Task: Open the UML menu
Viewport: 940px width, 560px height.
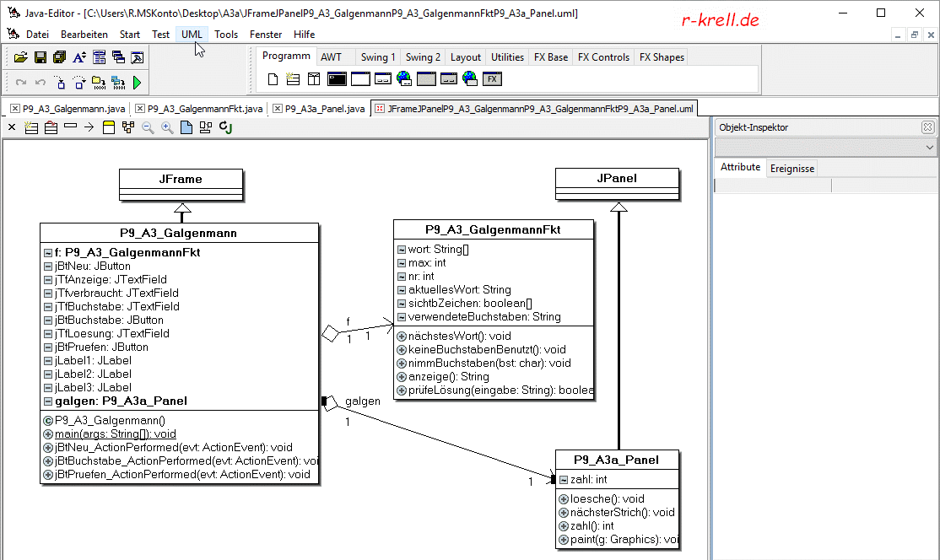Action: point(192,35)
